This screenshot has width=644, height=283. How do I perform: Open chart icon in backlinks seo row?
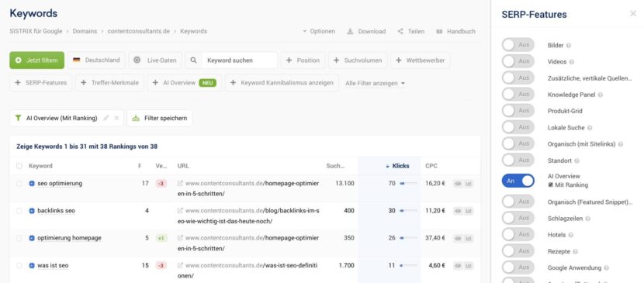point(469,211)
